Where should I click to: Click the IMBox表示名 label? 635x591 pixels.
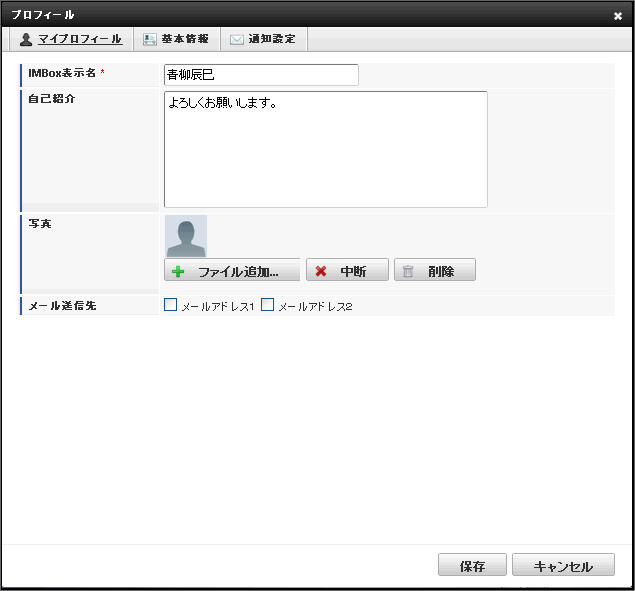(x=62, y=73)
